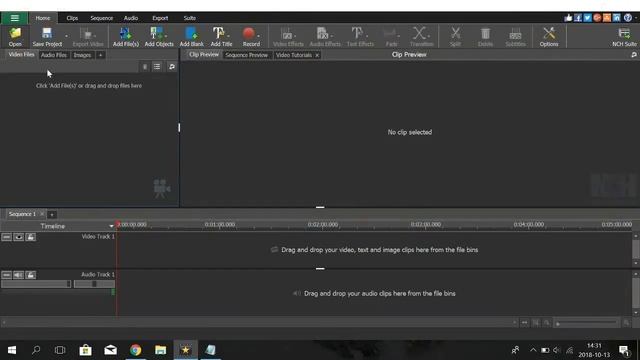Open the Export ribbon tab
The image size is (640, 360).
[x=160, y=18]
